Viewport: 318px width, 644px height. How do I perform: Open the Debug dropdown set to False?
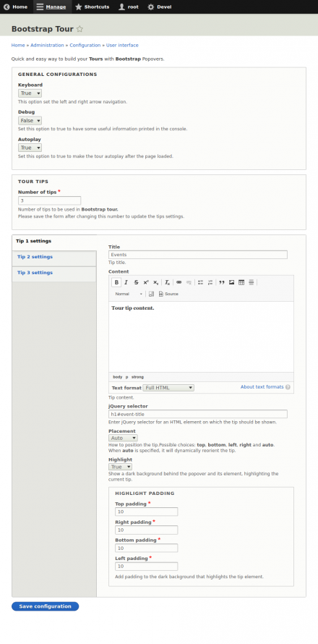click(30, 121)
